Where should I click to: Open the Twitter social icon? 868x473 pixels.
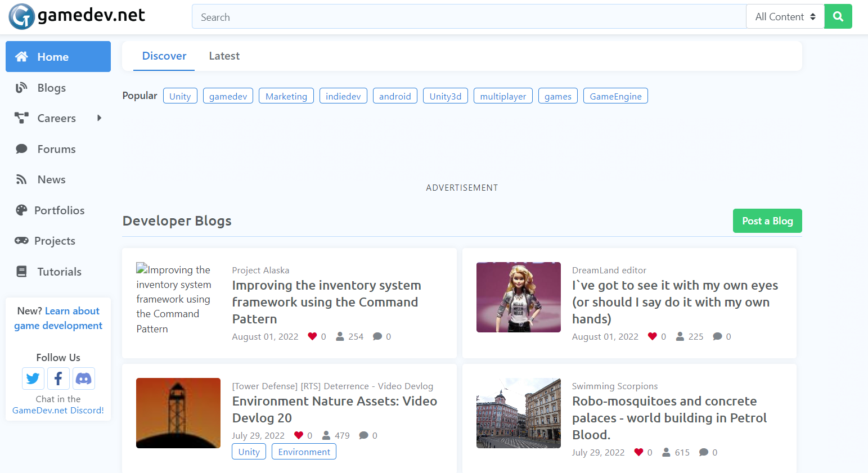point(33,379)
